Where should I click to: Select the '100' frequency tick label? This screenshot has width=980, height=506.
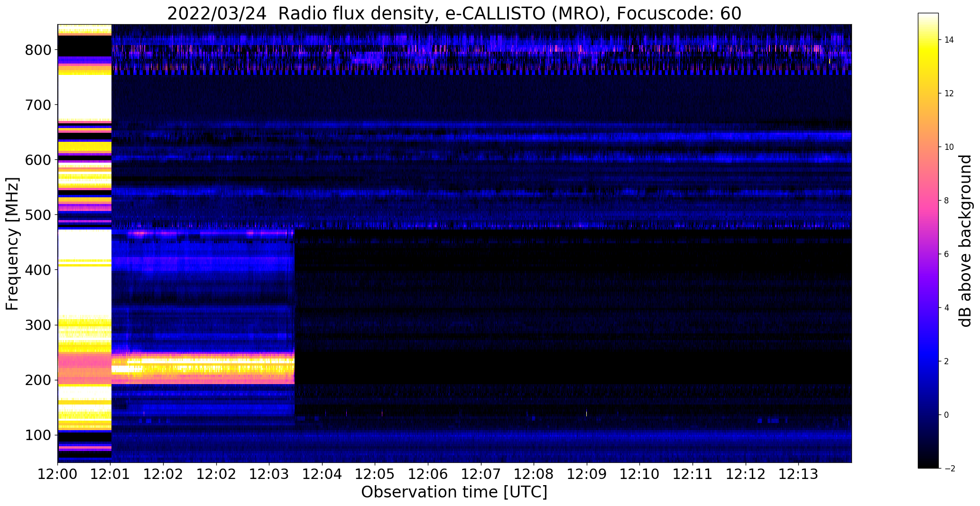coord(38,435)
